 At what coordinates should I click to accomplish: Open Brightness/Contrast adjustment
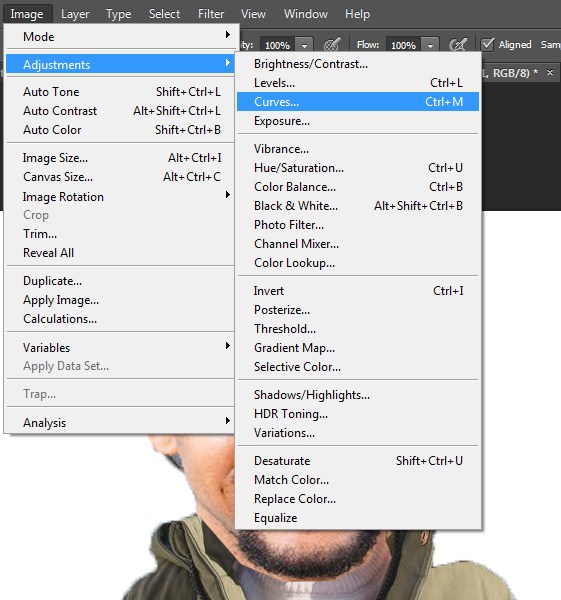point(358,64)
